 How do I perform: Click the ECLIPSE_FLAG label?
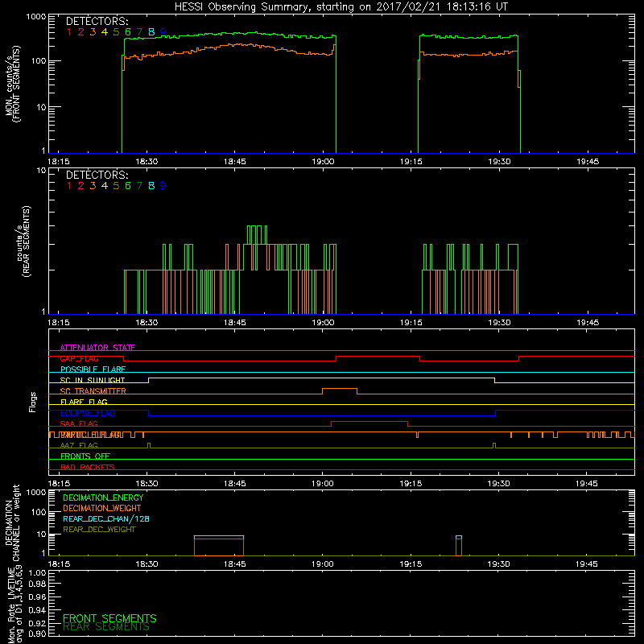click(88, 413)
